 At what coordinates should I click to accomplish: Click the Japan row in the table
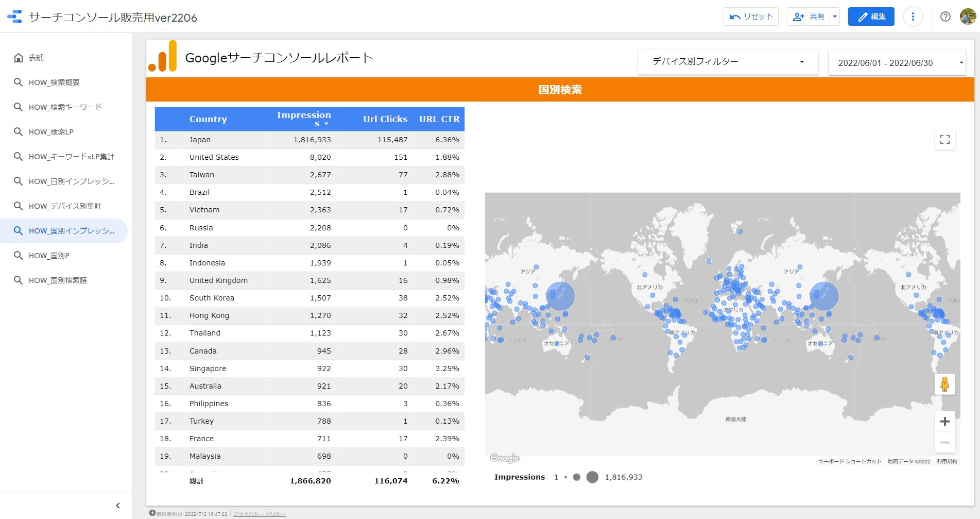(310, 140)
